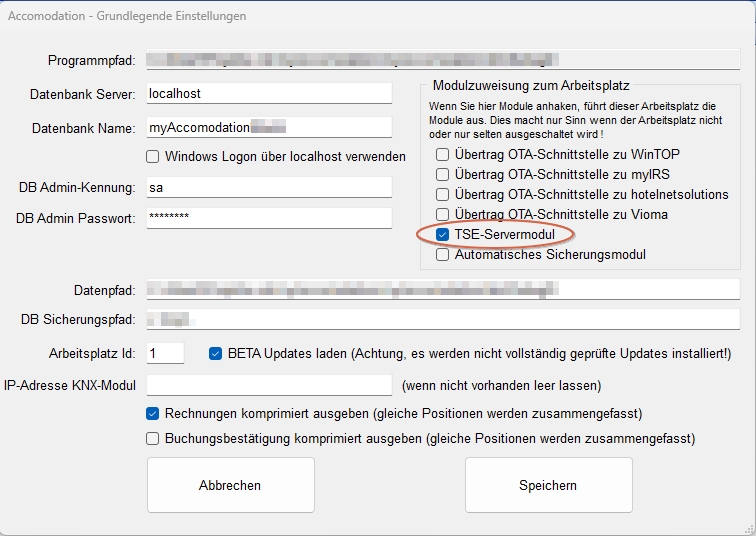Click the Arbeitsplatz Id field

pyautogui.click(x=165, y=353)
